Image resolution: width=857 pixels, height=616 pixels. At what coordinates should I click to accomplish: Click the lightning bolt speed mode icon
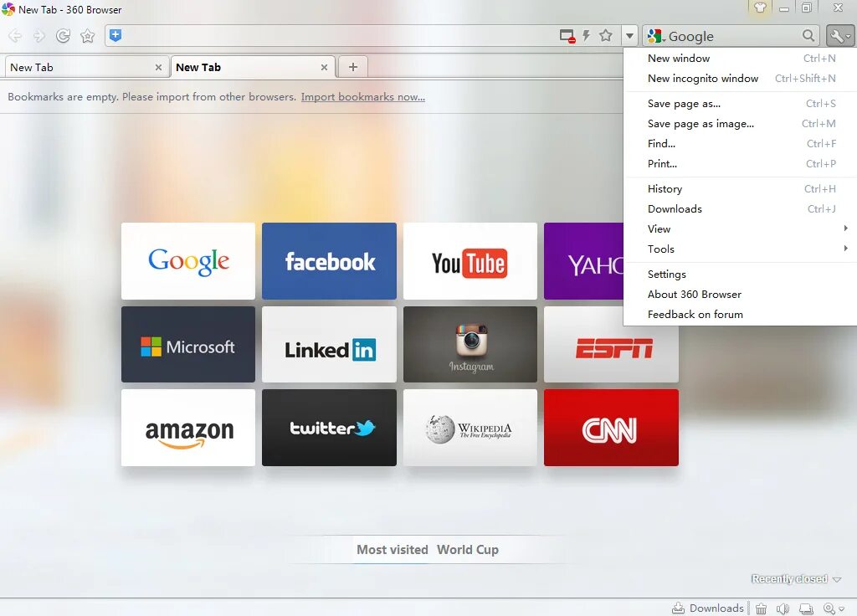click(x=586, y=36)
